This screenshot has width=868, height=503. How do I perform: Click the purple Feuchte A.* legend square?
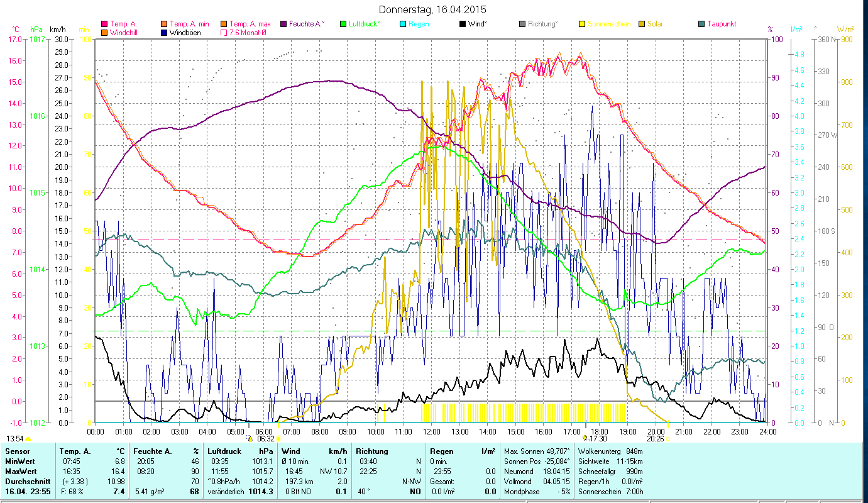(x=283, y=24)
